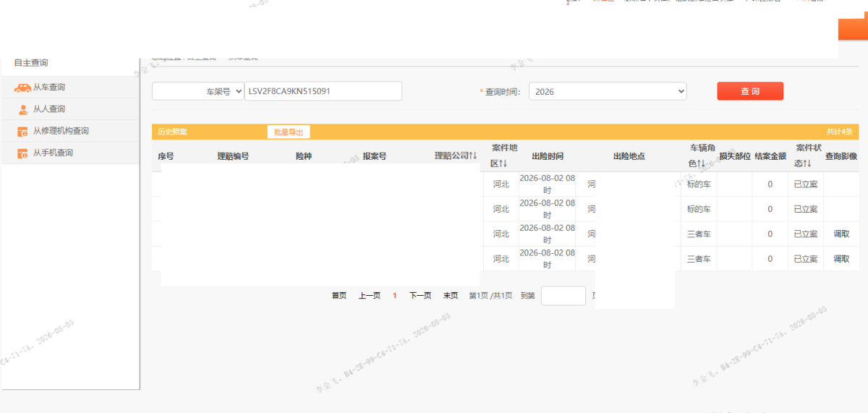Click the 出险地点 column header
This screenshot has height=413, width=868.
(x=629, y=156)
